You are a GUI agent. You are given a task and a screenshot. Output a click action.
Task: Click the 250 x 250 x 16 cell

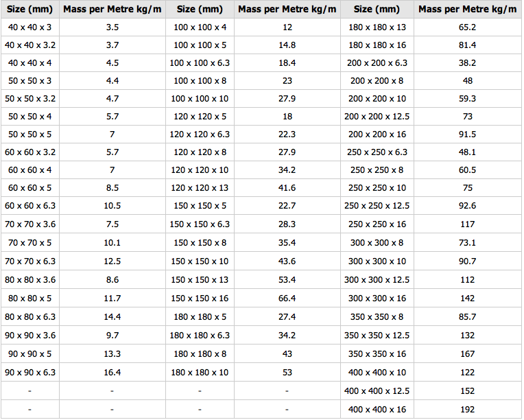[x=377, y=224]
